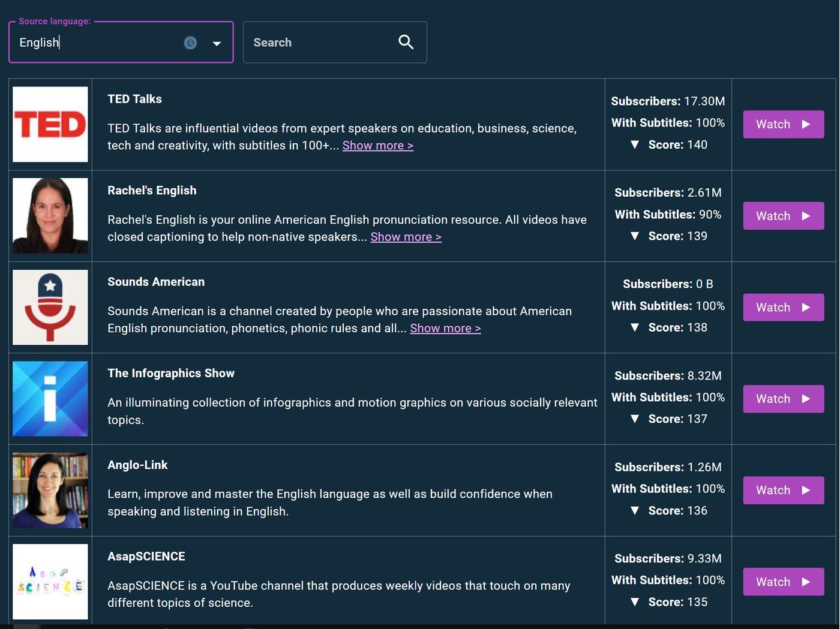Click the Sounds American microphone logo
840x629 pixels.
pos(50,308)
